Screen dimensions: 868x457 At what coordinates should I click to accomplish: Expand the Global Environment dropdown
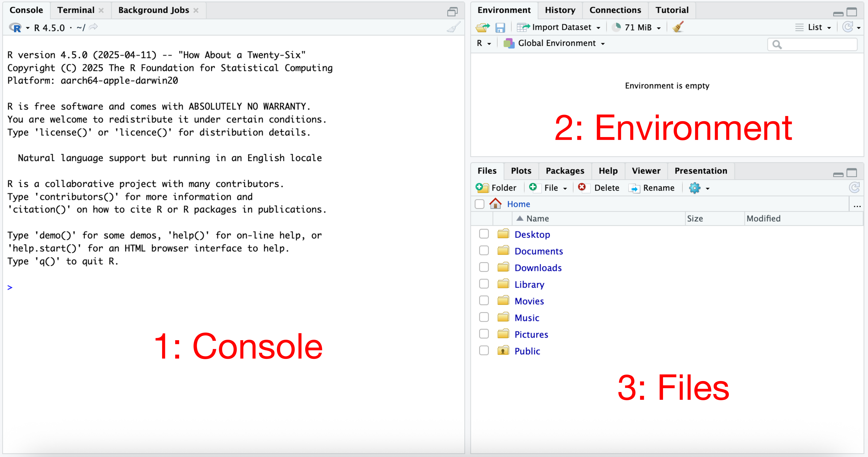click(603, 44)
